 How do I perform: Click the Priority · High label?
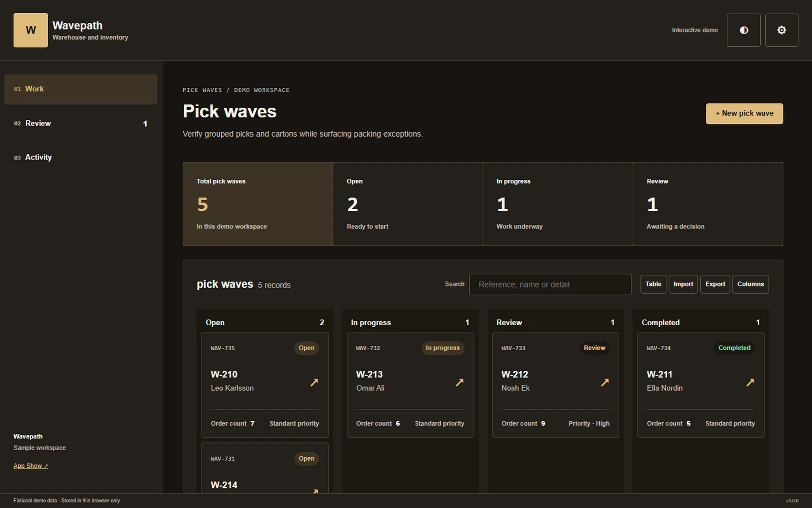[589, 424]
